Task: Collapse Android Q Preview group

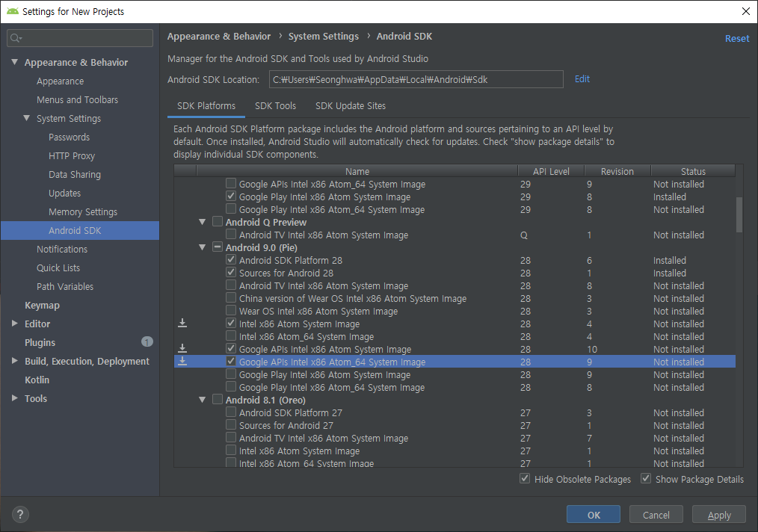Action: [x=202, y=222]
